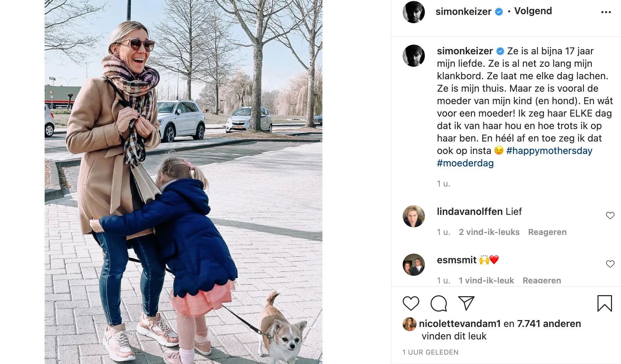Open the esmsmit profile avatar

click(x=414, y=265)
